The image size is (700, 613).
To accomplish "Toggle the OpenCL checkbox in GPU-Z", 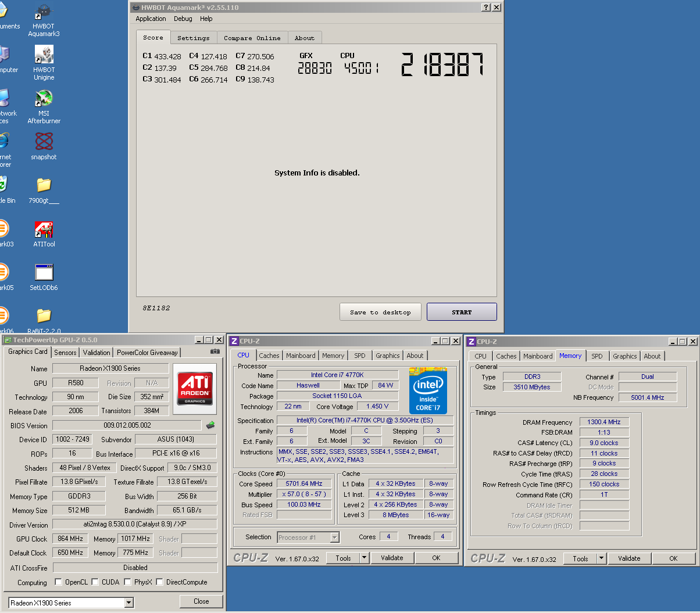I will click(58, 582).
